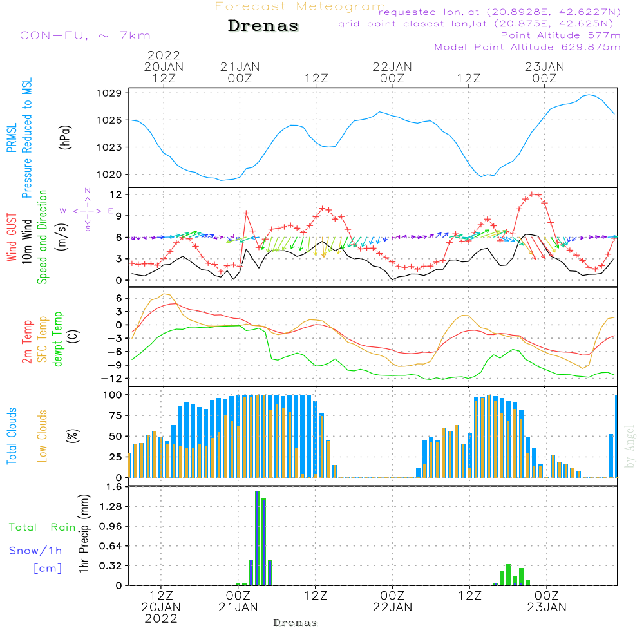Click the 'Model Point Altitude 629.875m' text

pyautogui.click(x=527, y=47)
